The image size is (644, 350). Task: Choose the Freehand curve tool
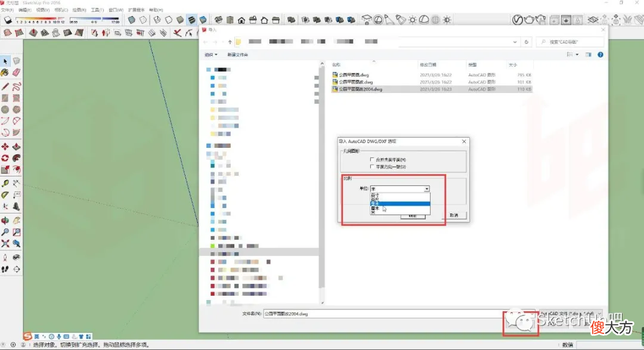point(17,86)
